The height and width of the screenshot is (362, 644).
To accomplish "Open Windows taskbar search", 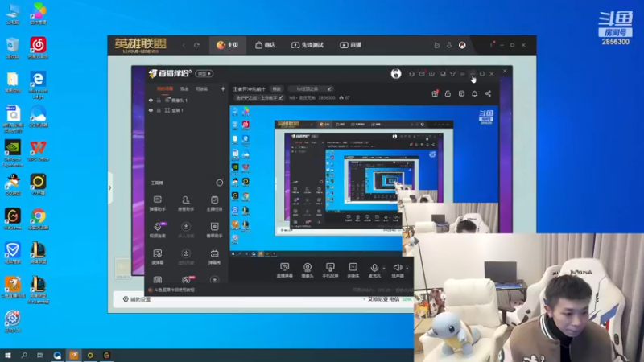I will pyautogui.click(x=24, y=356).
